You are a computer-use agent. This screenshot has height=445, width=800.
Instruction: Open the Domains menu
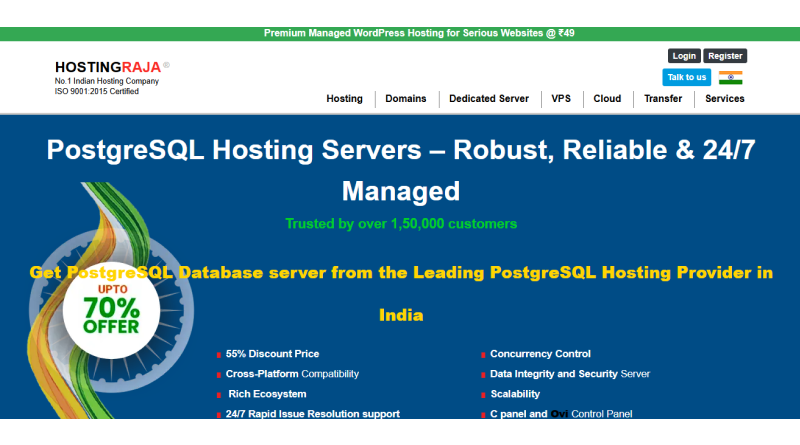[406, 98]
